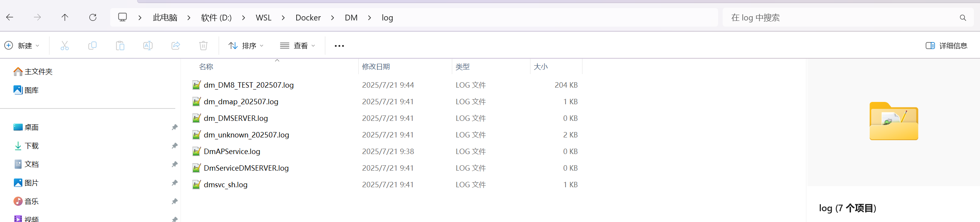Open 桌面 in sidebar

[26, 127]
